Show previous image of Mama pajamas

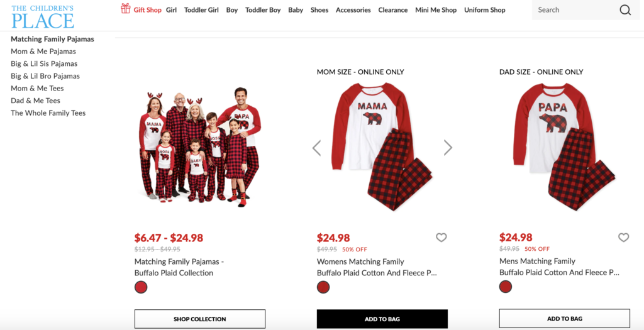316,148
